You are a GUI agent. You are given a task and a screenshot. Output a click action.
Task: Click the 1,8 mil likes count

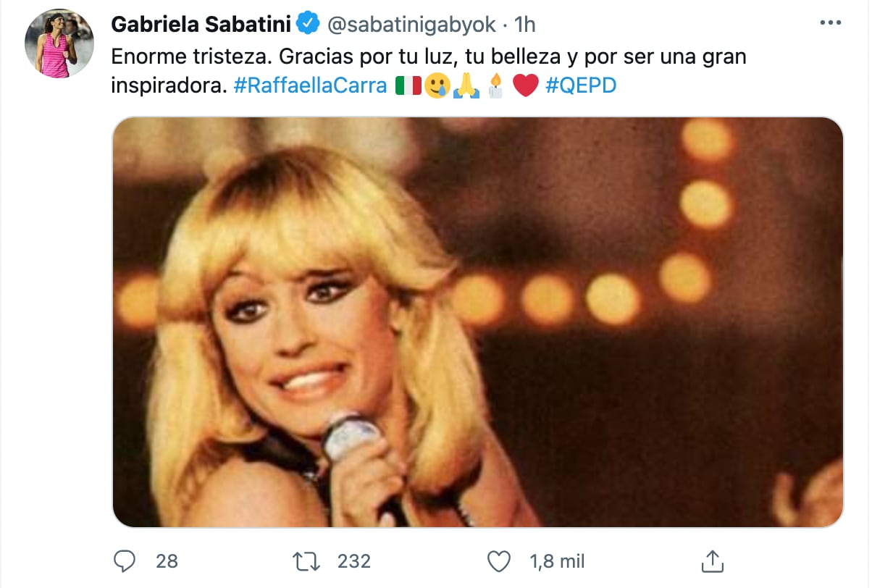(x=557, y=561)
